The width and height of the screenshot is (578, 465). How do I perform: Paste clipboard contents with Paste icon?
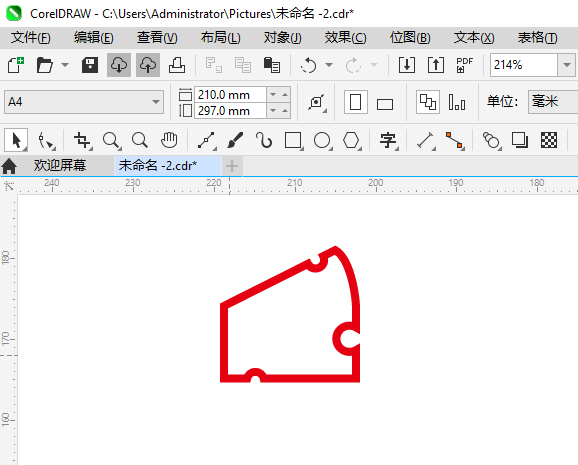(x=272, y=65)
